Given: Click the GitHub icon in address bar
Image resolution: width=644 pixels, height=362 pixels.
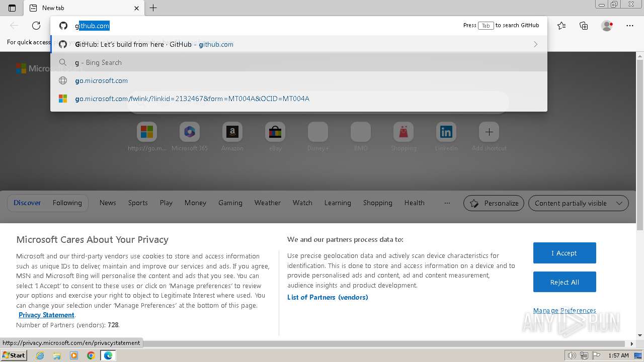Looking at the screenshot, I should pyautogui.click(x=63, y=26).
